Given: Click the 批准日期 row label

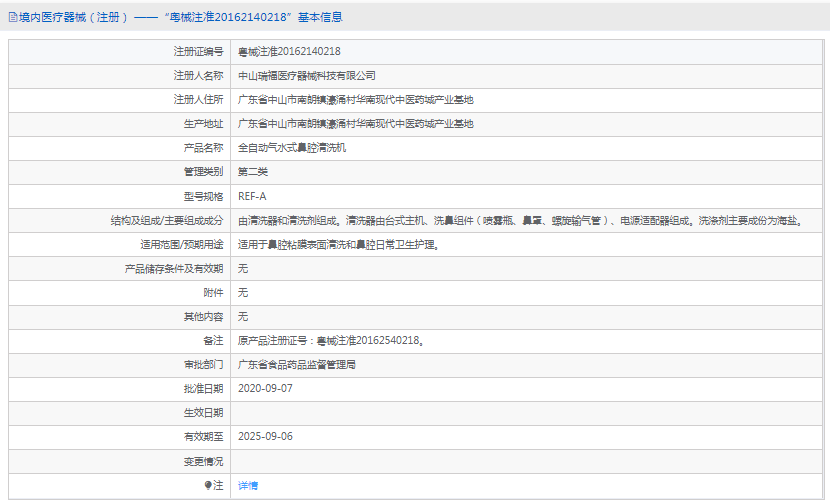Looking at the screenshot, I should (x=203, y=389).
